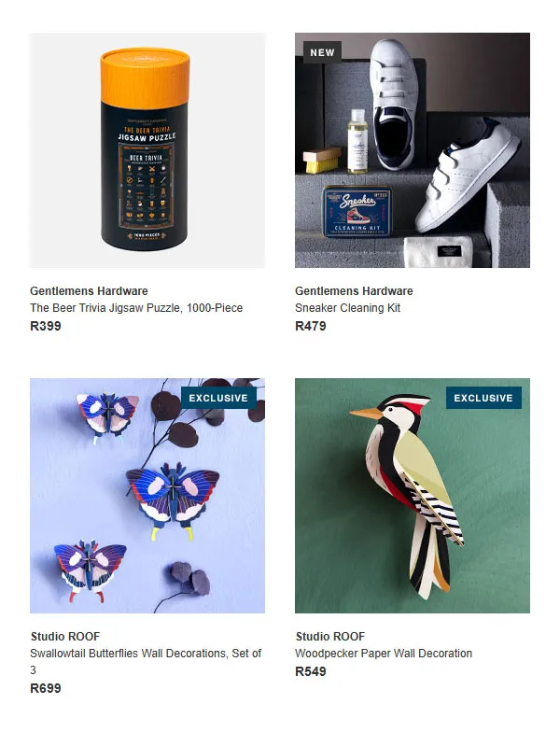Open the Beer Trivia Jigsaw Puzzle image
The width and height of the screenshot is (560, 732).
[147, 150]
